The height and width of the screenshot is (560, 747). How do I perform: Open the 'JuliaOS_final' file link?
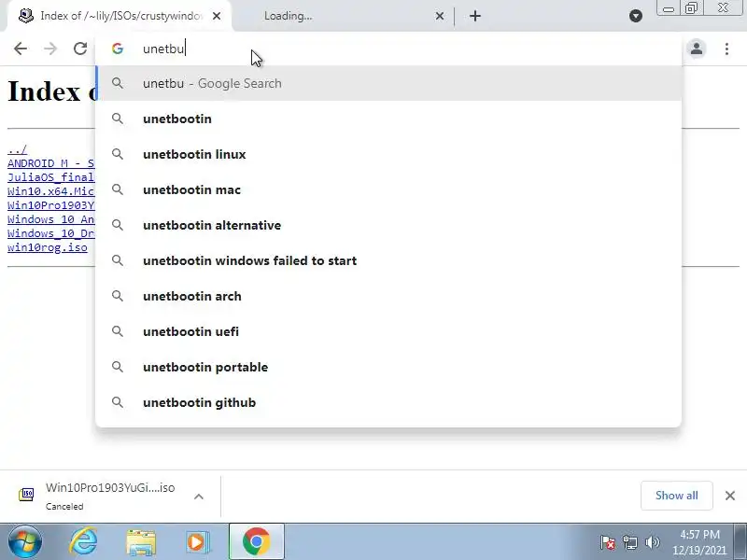(51, 177)
